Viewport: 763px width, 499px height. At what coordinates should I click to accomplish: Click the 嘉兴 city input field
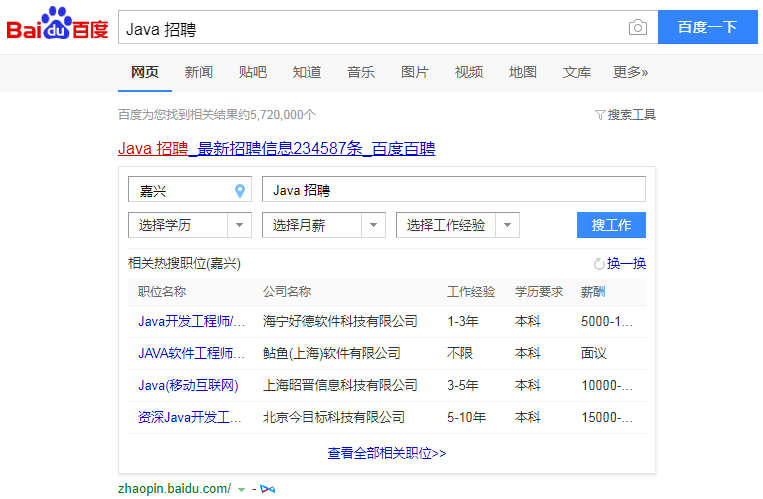(x=190, y=189)
